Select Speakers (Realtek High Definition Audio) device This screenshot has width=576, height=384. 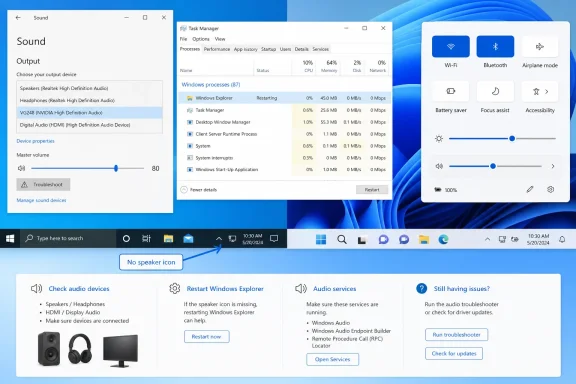pos(89,88)
